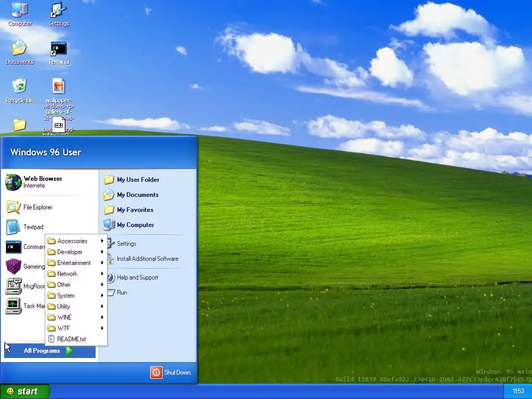Expand the Utility submenu arrow
532x399 pixels.
[x=102, y=307]
